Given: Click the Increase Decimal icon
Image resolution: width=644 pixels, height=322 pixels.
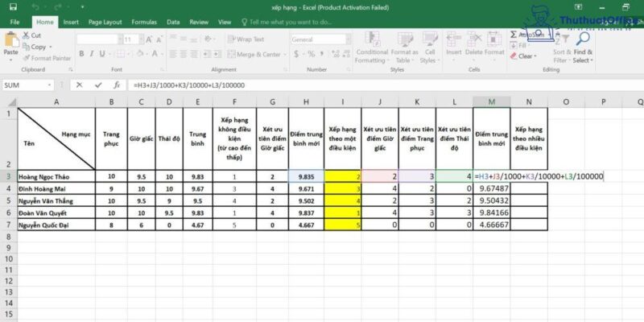Looking at the screenshot, I should 334,54.
